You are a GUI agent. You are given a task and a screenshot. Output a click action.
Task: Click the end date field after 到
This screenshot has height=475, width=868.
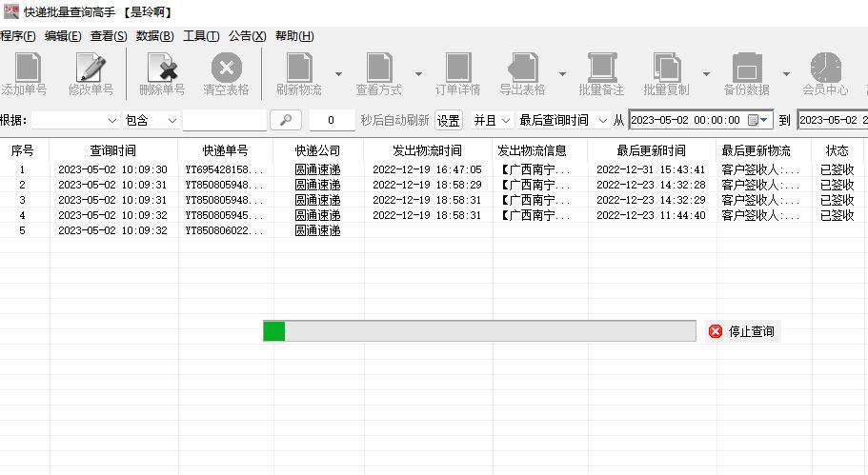tap(833, 120)
